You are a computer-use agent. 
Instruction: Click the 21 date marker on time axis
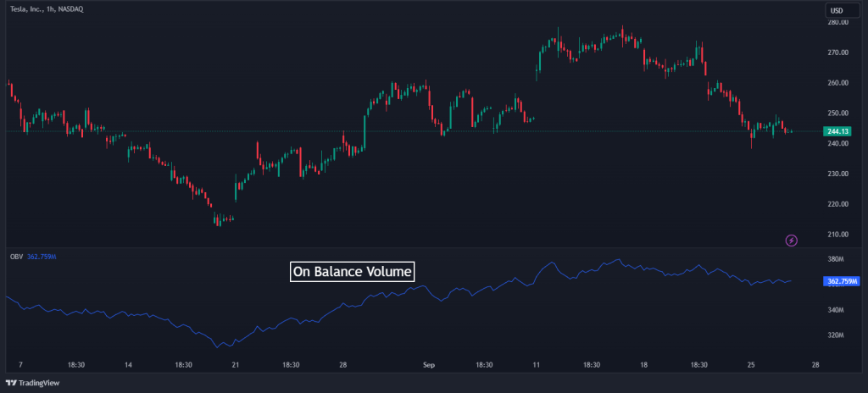[237, 365]
